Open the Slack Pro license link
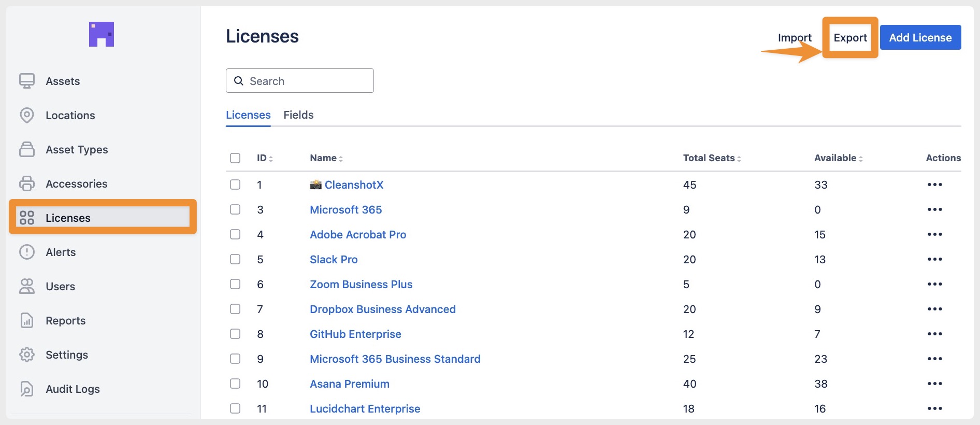The image size is (980, 425). 334,259
